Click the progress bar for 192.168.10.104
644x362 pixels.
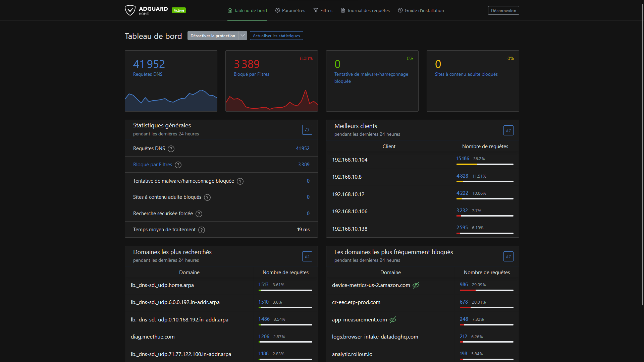click(485, 164)
